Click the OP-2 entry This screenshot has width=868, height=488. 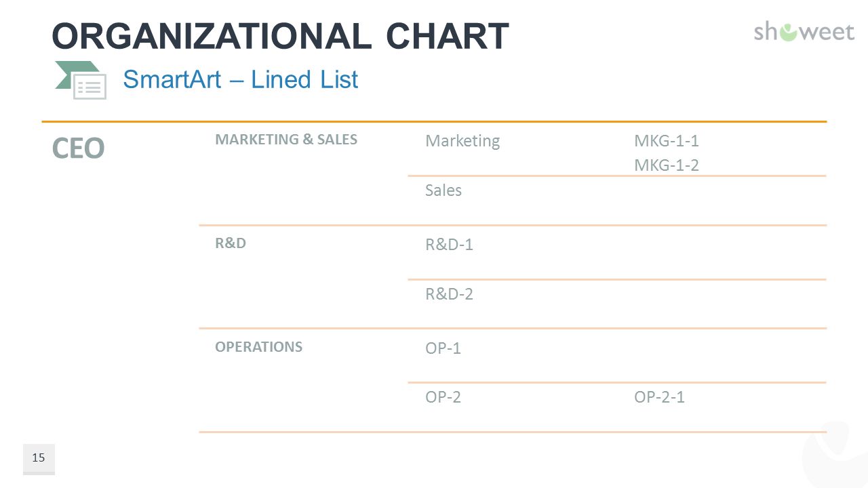(443, 397)
